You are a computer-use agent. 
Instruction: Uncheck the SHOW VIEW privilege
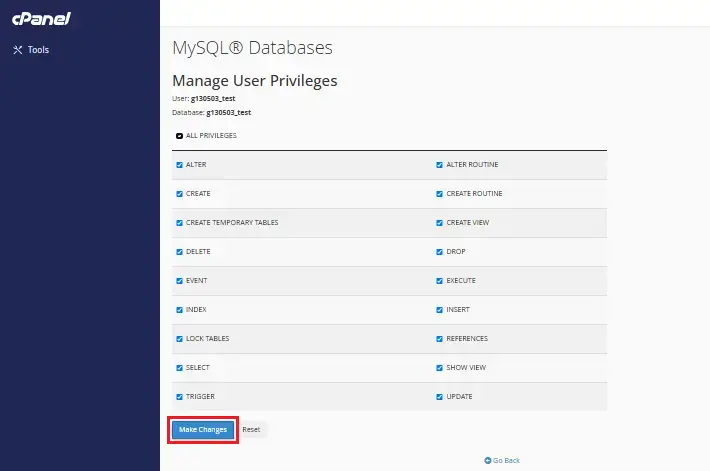tap(439, 368)
